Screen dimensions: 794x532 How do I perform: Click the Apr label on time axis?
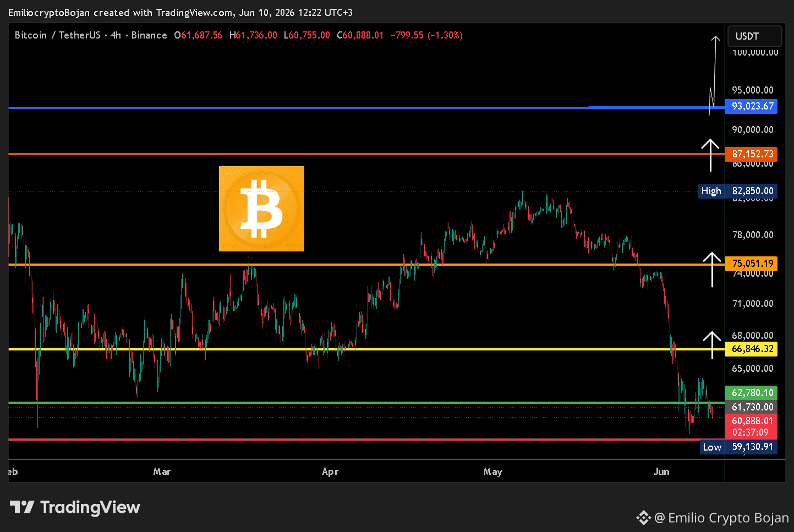(330, 471)
